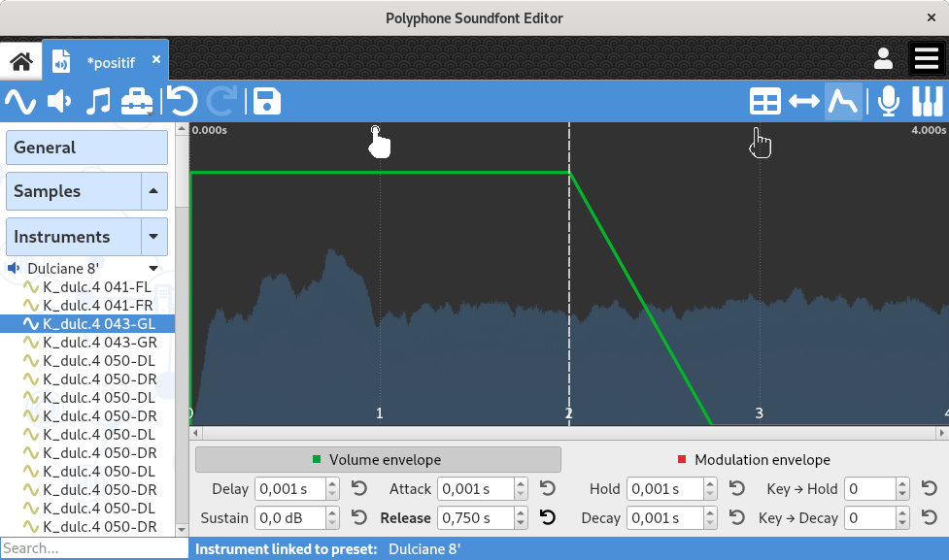The width and height of the screenshot is (949, 560).
Task: Click the Key → Decay value field
Action: [x=870, y=517]
